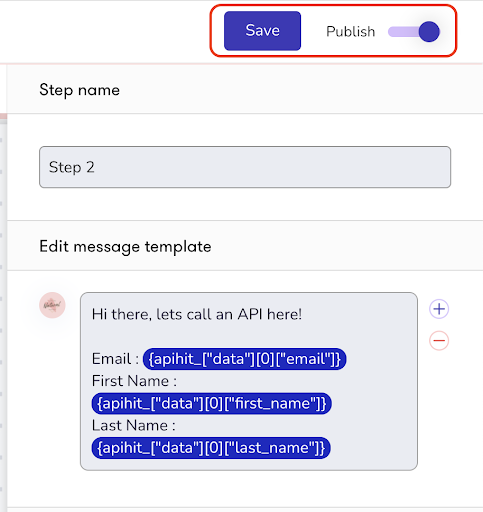This screenshot has width=483, height=512.
Task: Select the last_name API variable tag
Action: point(211,448)
